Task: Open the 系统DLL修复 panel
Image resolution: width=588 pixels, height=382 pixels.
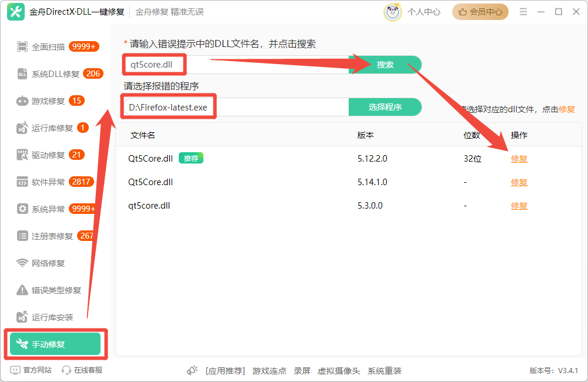Action: (x=50, y=73)
